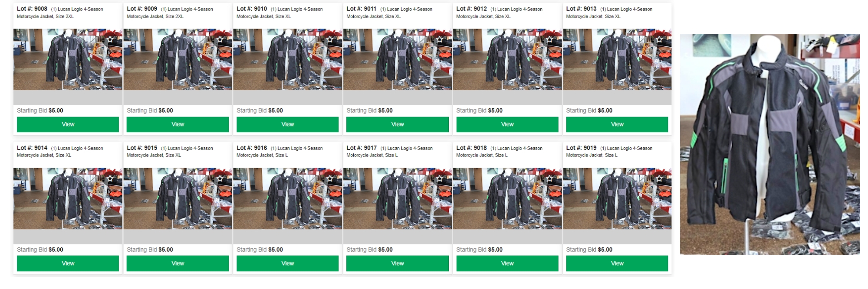View lot 9008 details

(68, 124)
